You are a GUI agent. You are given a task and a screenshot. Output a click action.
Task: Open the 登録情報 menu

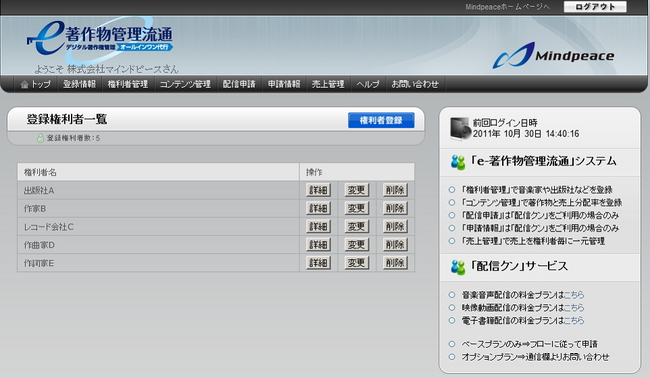coord(79,84)
